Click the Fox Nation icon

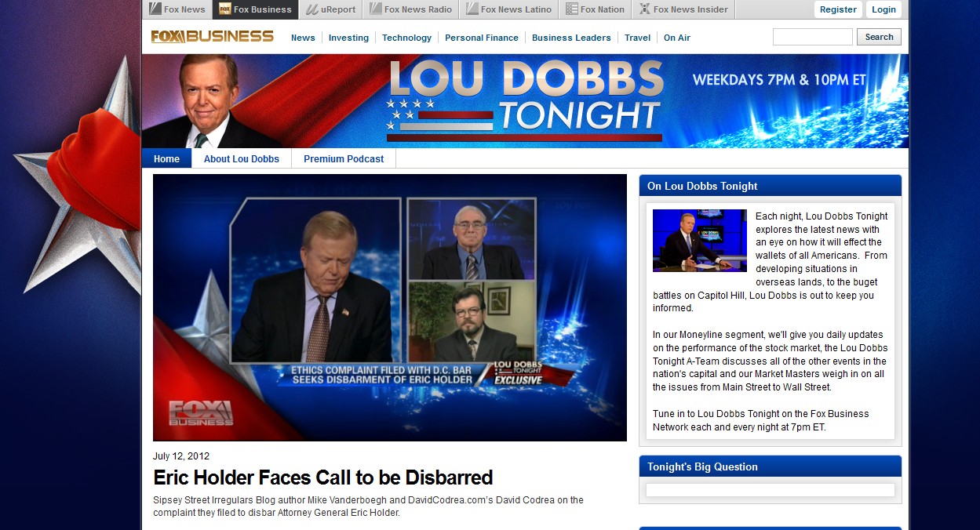tap(571, 9)
